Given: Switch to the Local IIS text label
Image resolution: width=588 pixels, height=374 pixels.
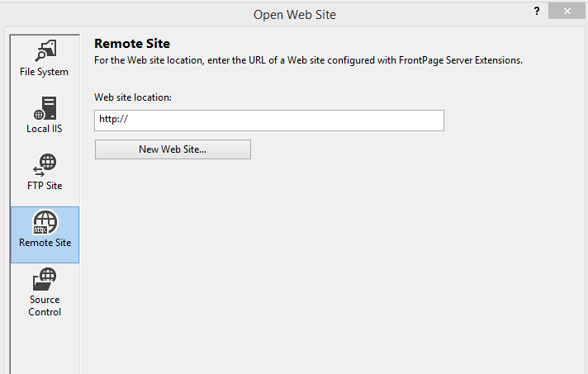Looking at the screenshot, I should tap(45, 129).
